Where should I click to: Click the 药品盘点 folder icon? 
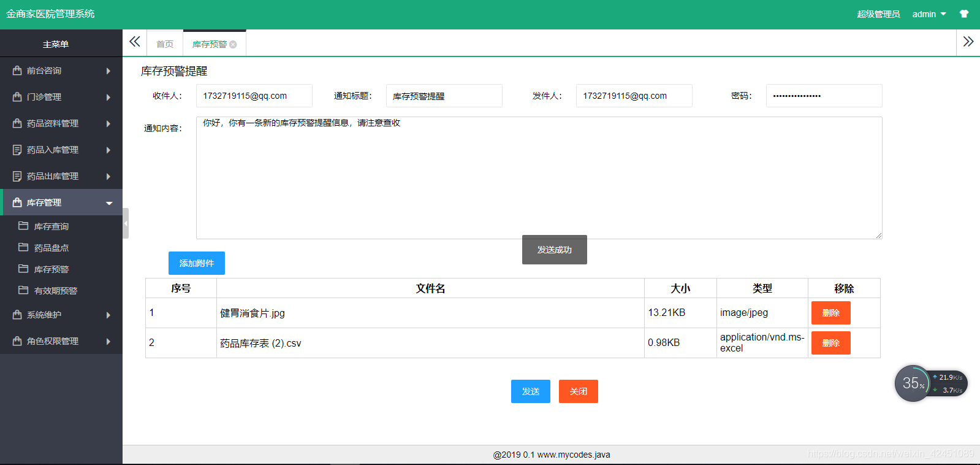pyautogui.click(x=23, y=247)
